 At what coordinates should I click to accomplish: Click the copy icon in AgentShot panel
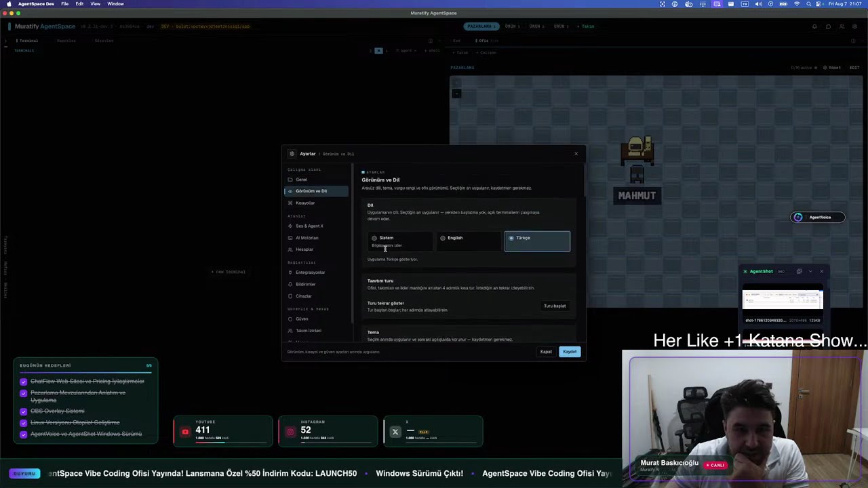pos(799,272)
